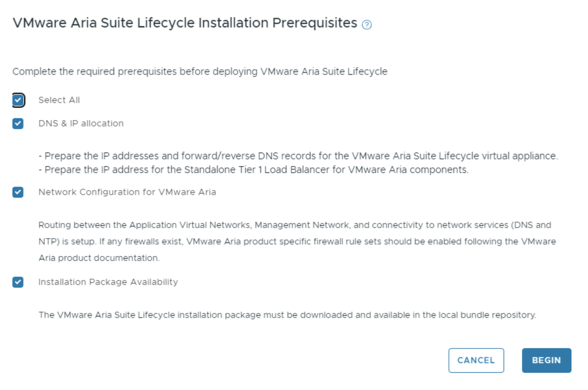Toggle the DNS & IP allocation checkbox

(18, 123)
